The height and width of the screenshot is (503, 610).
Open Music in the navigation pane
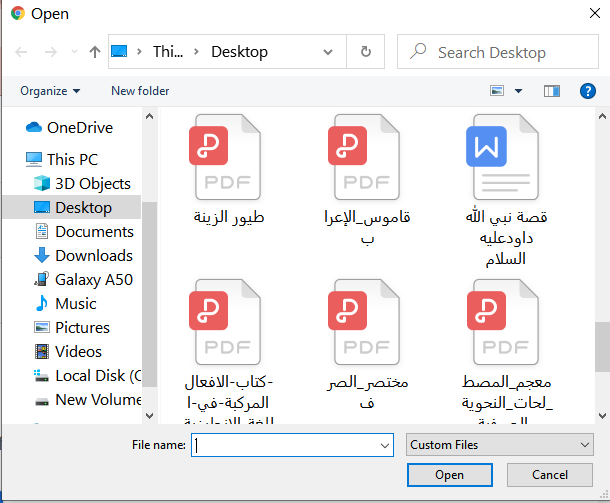[x=76, y=304]
